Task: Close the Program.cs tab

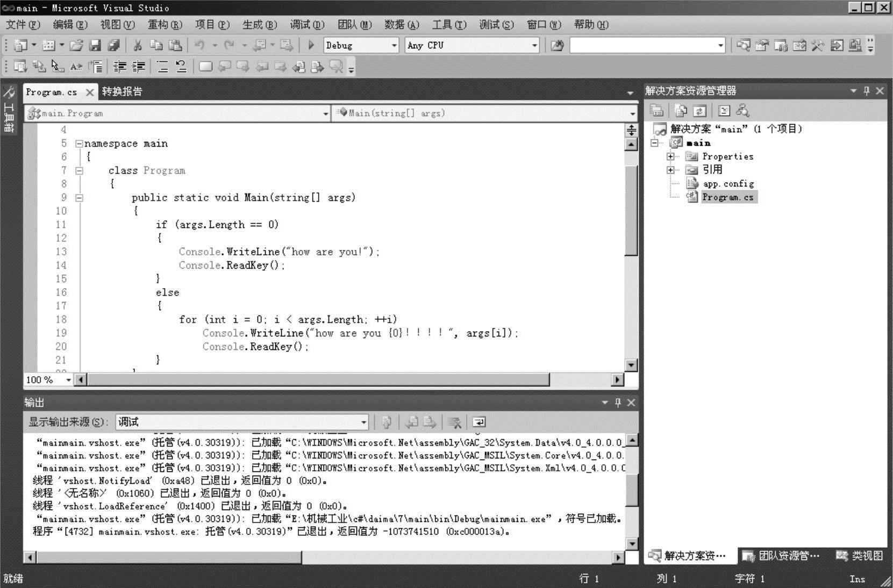Action: point(90,92)
